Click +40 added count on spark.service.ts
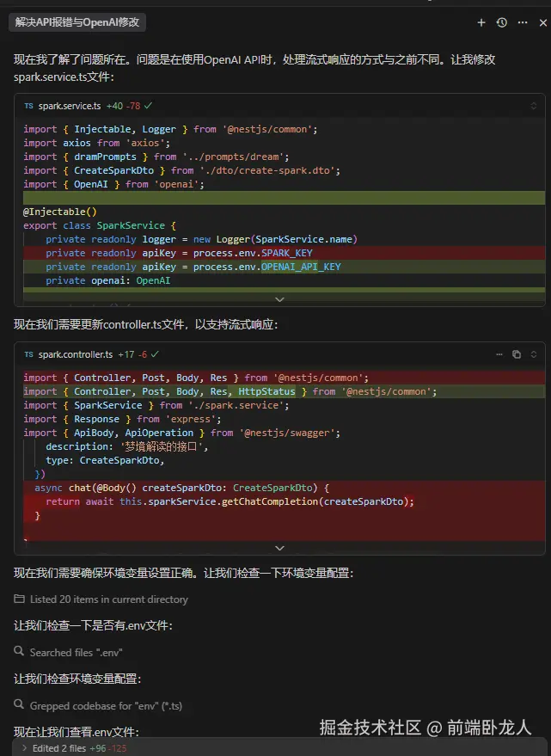This screenshot has height=756, width=551. tap(114, 106)
